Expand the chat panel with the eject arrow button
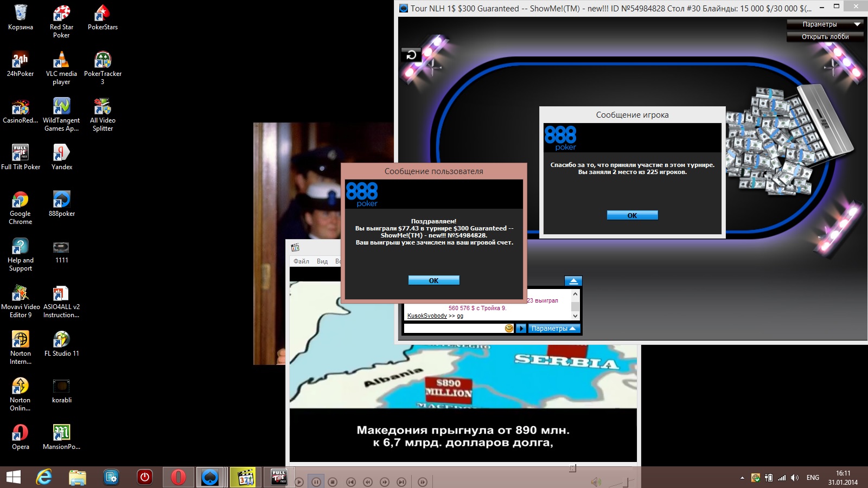868x488 pixels. click(x=573, y=281)
